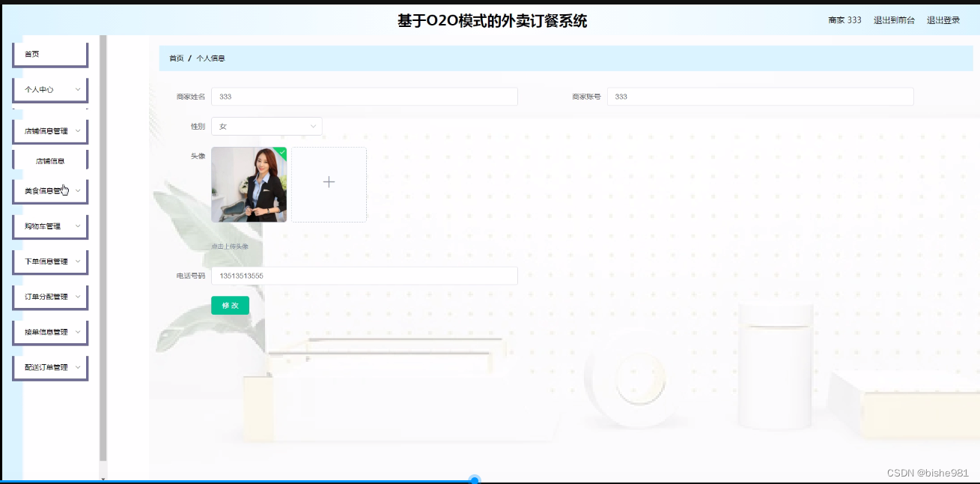980x484 pixels.
Task: Expand the 购物车管理 section
Action: [x=49, y=226]
